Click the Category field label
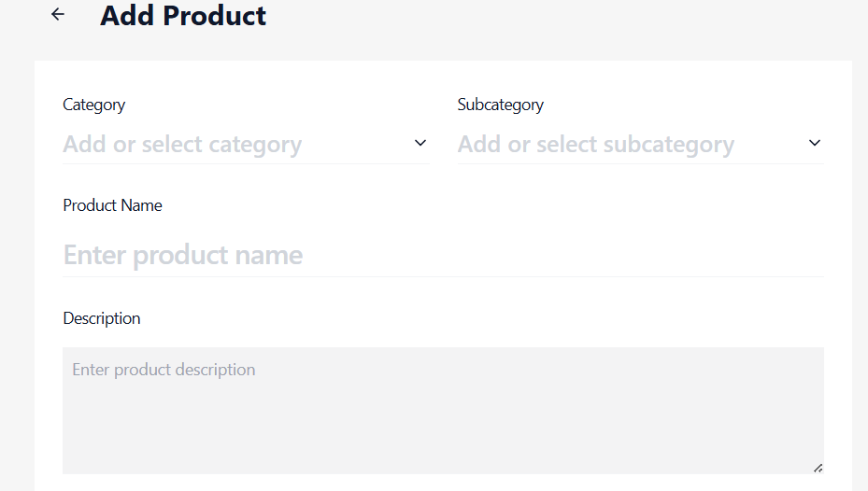The height and width of the screenshot is (491, 868). [93, 105]
